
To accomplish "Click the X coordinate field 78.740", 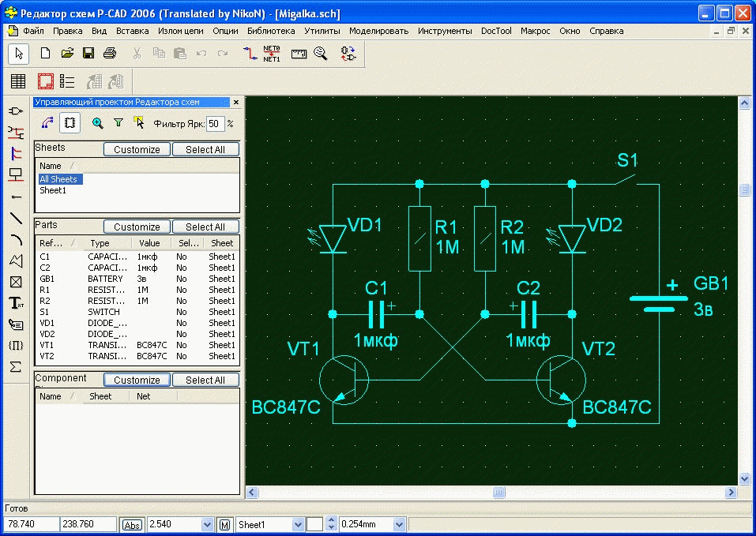I will (32, 524).
